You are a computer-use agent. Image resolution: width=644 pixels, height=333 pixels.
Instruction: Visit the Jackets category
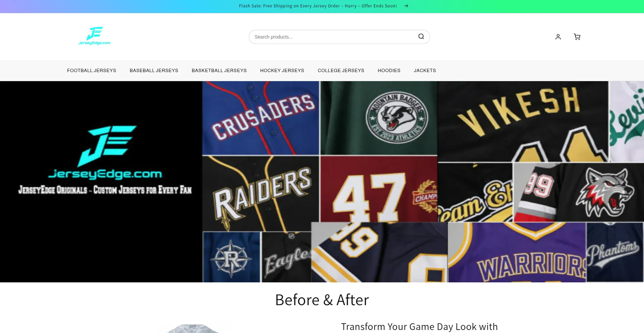[x=425, y=70]
